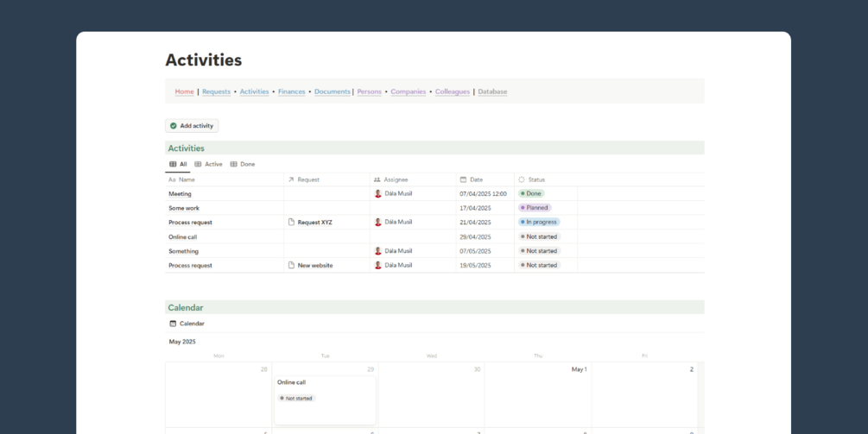Click Dála Musil avatar in Meeting row
868x434 pixels.
pyautogui.click(x=378, y=194)
